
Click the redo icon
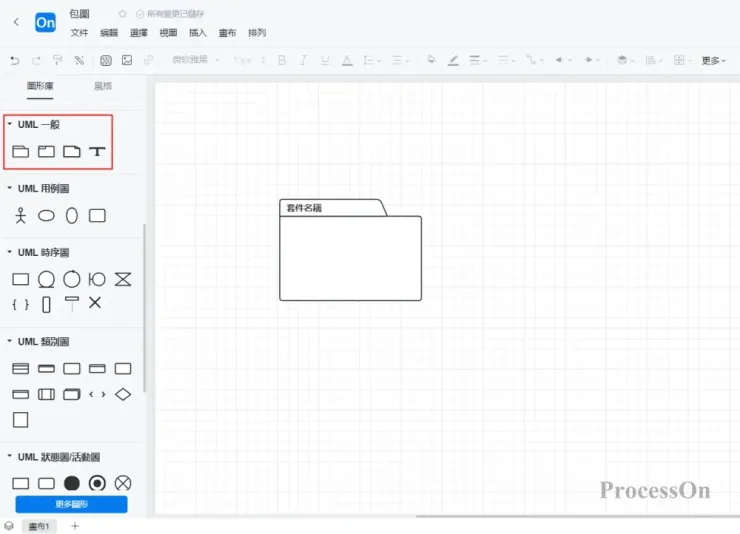click(36, 60)
